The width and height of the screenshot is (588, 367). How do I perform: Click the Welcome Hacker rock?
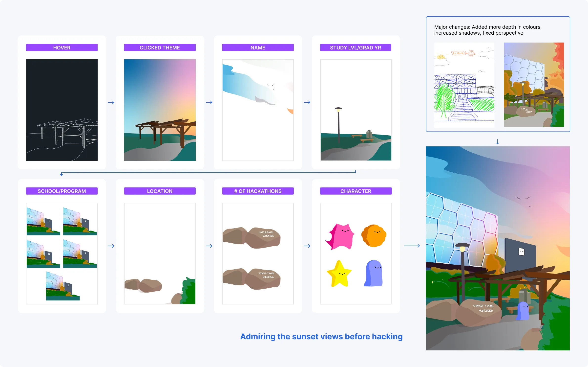[x=264, y=238]
